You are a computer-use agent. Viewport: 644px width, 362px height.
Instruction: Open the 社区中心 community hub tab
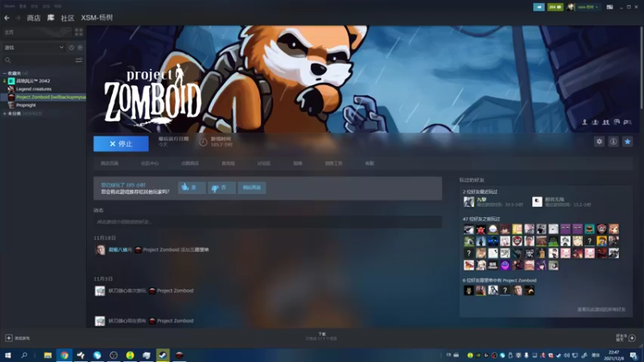tap(150, 163)
